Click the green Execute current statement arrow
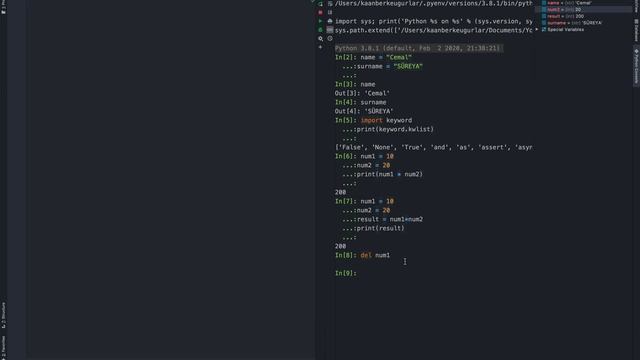 (320, 21)
